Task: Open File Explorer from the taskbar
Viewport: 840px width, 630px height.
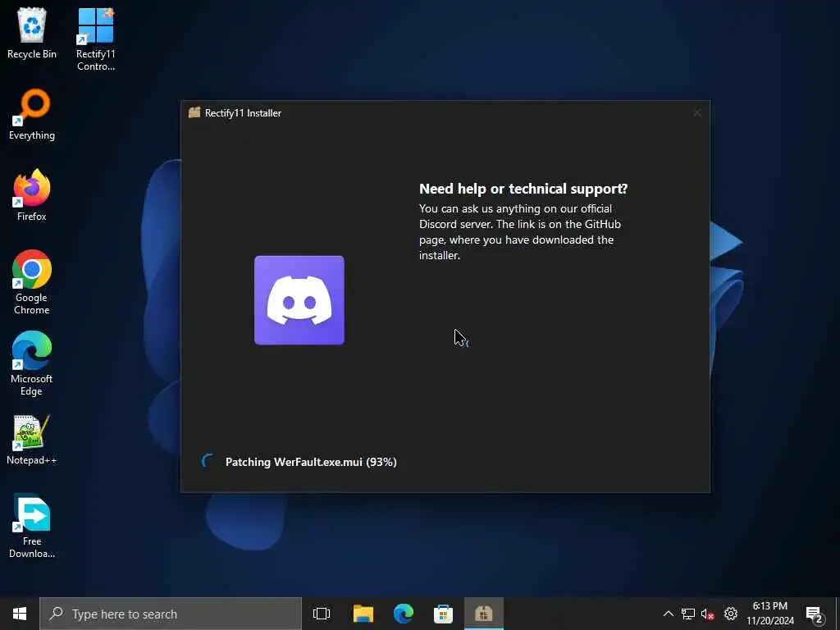Action: pyautogui.click(x=363, y=614)
